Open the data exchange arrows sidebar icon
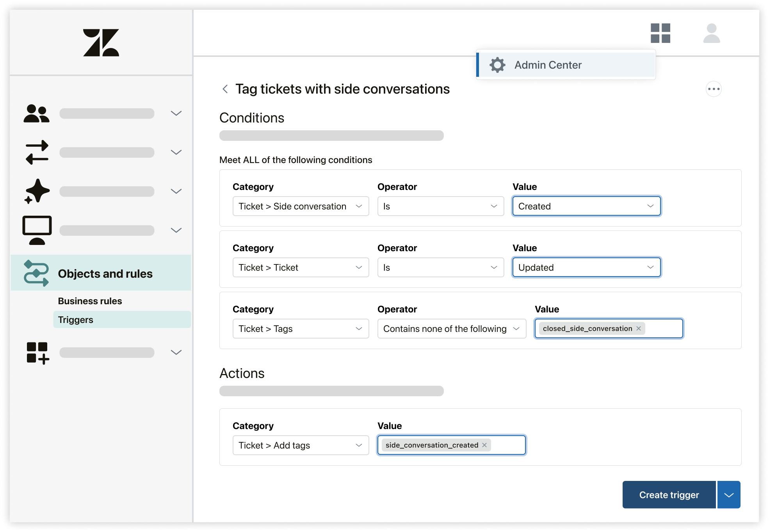 (37, 152)
